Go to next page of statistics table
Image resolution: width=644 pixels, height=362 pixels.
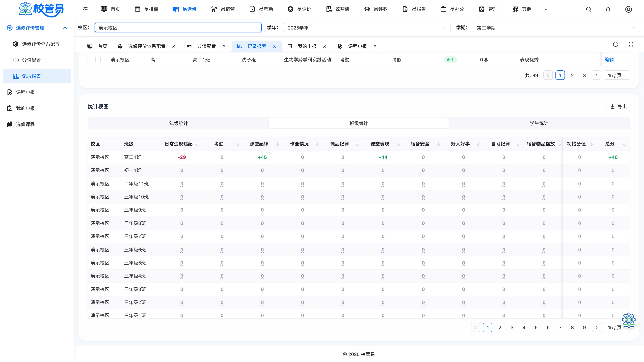(x=596, y=327)
